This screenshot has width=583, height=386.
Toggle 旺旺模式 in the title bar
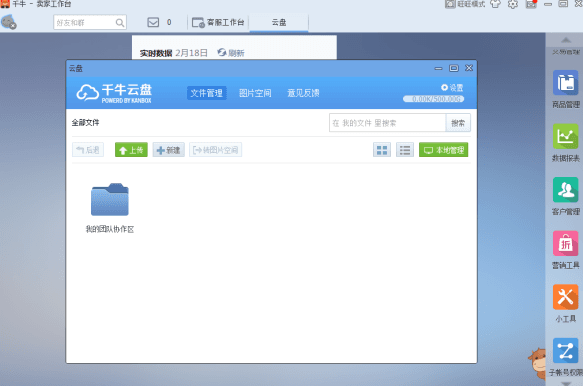coord(465,4)
